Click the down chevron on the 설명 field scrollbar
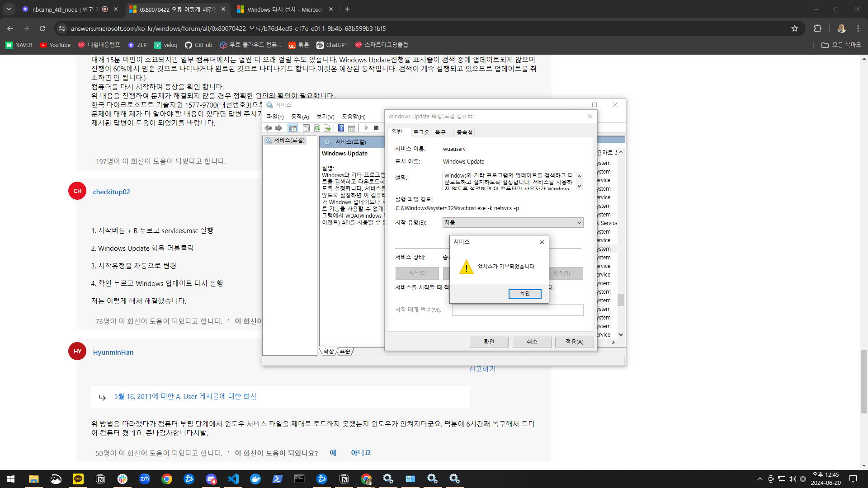868x488 pixels. [580, 187]
